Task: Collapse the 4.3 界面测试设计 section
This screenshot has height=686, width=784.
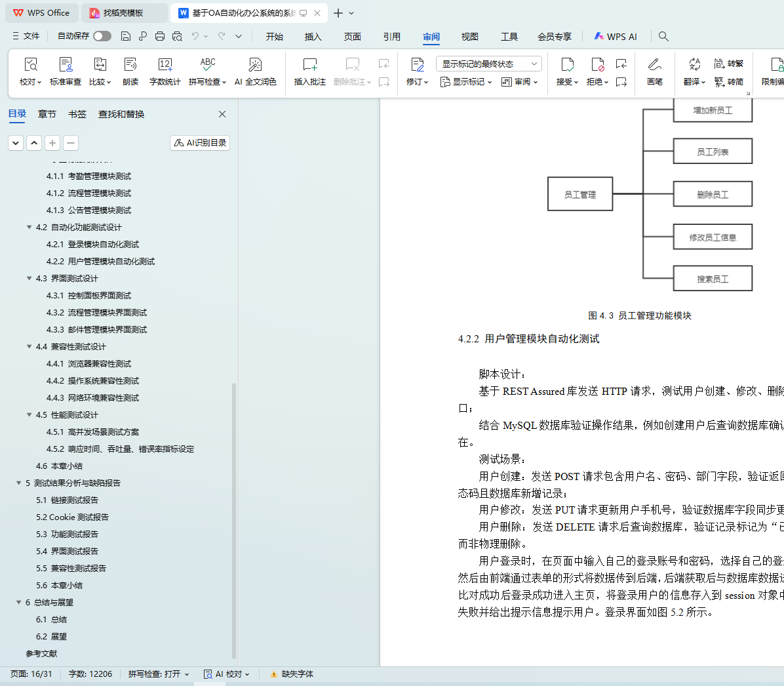Action: tap(29, 279)
